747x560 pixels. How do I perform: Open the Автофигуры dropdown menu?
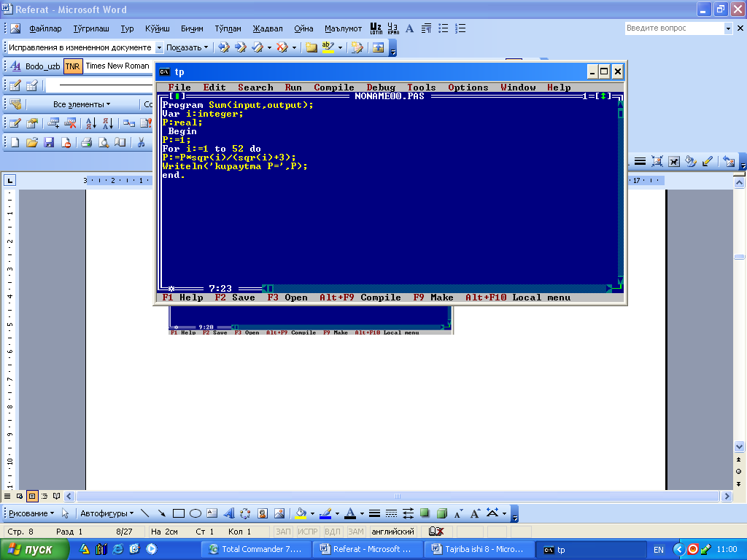[107, 513]
